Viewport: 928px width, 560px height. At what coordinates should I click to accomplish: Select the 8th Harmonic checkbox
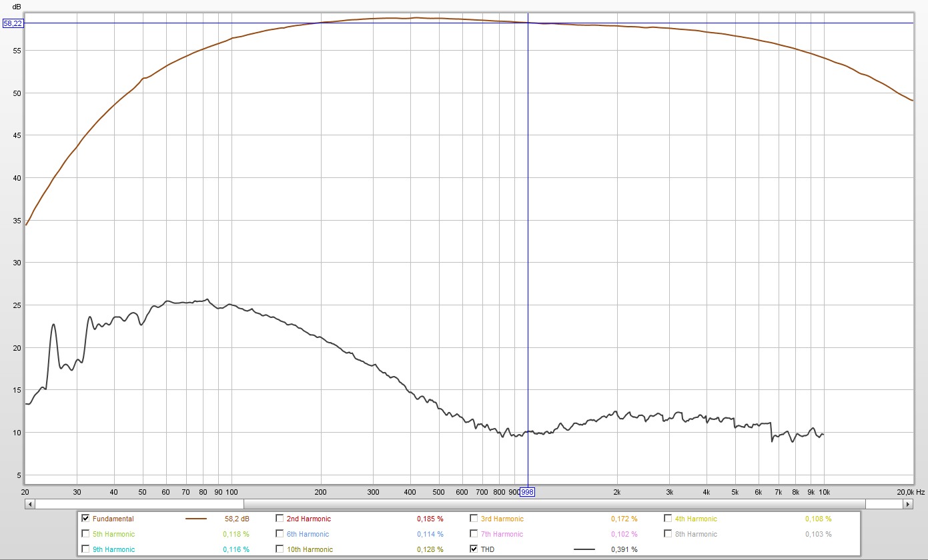[x=668, y=534]
